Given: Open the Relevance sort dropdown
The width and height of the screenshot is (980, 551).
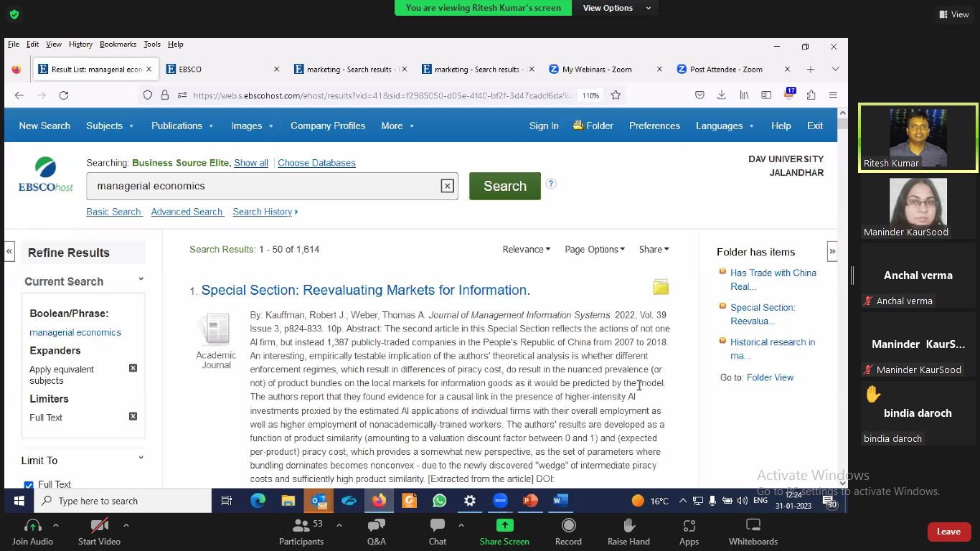Looking at the screenshot, I should (526, 250).
